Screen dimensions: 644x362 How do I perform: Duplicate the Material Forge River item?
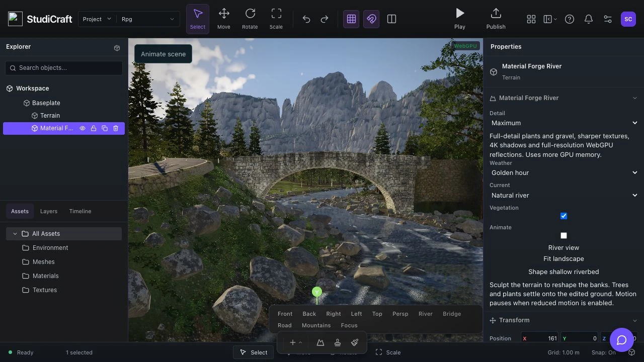(105, 128)
